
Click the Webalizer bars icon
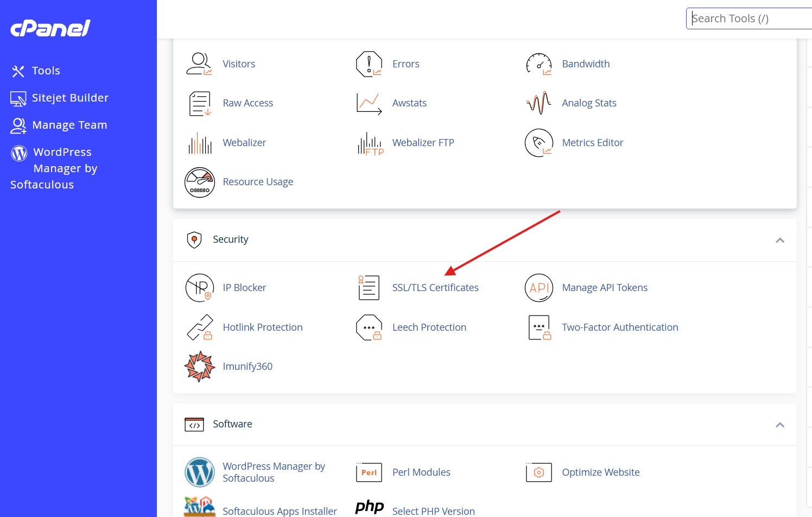click(200, 143)
